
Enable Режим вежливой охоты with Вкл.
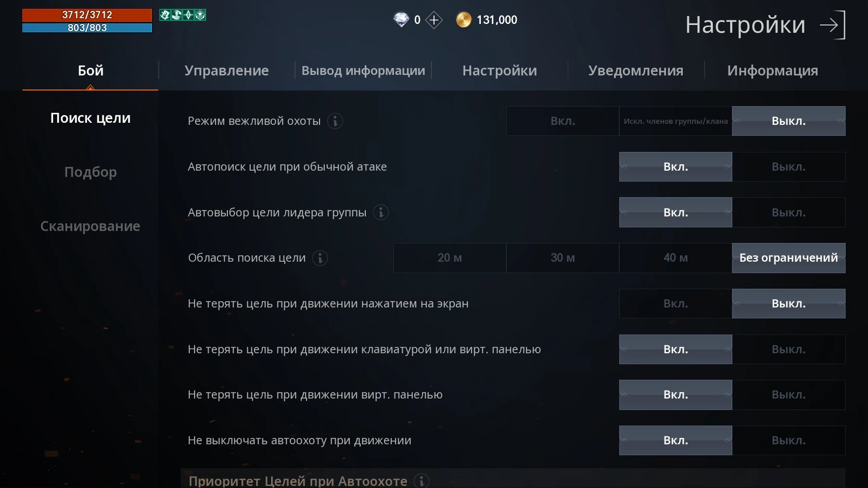point(563,121)
